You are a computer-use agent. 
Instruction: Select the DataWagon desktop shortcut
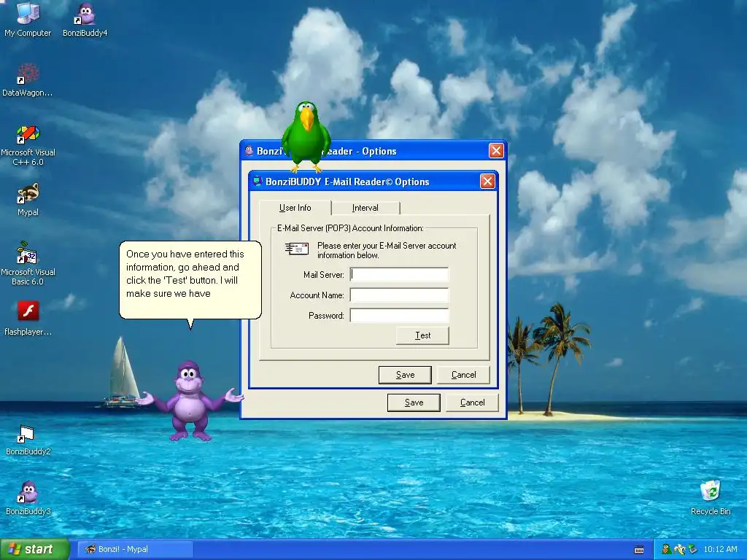coord(28,80)
